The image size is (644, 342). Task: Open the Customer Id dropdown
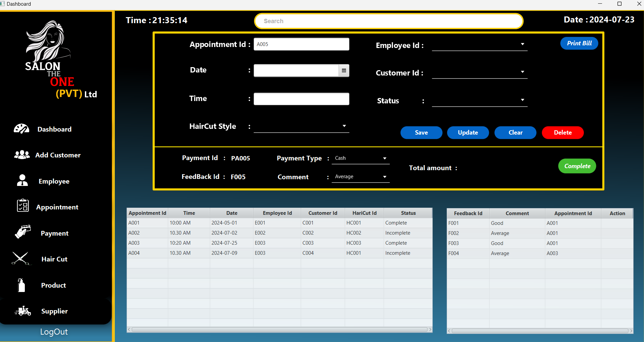click(x=522, y=72)
